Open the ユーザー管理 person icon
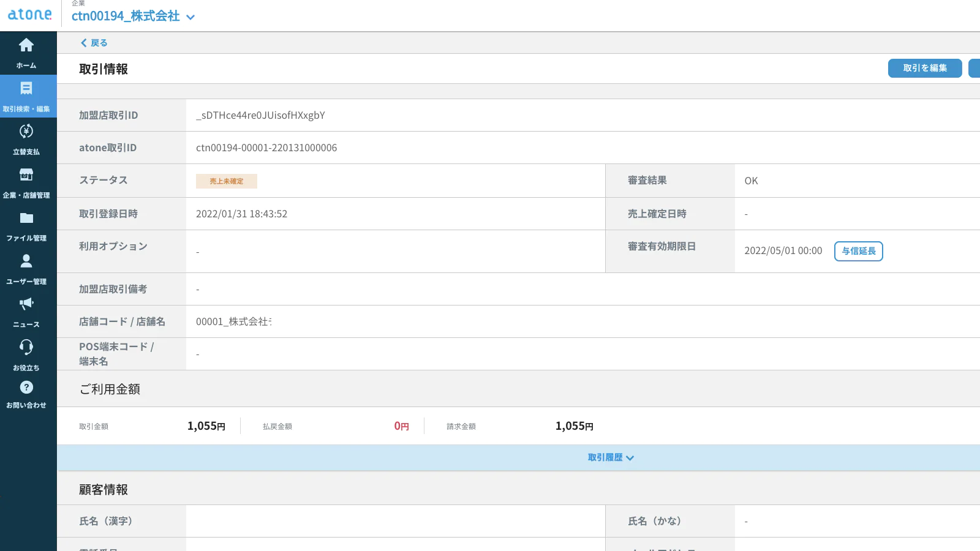The height and width of the screenshot is (551, 980). 26,261
